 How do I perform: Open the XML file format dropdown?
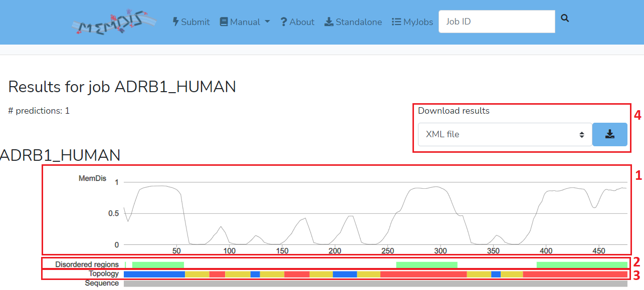click(x=505, y=134)
